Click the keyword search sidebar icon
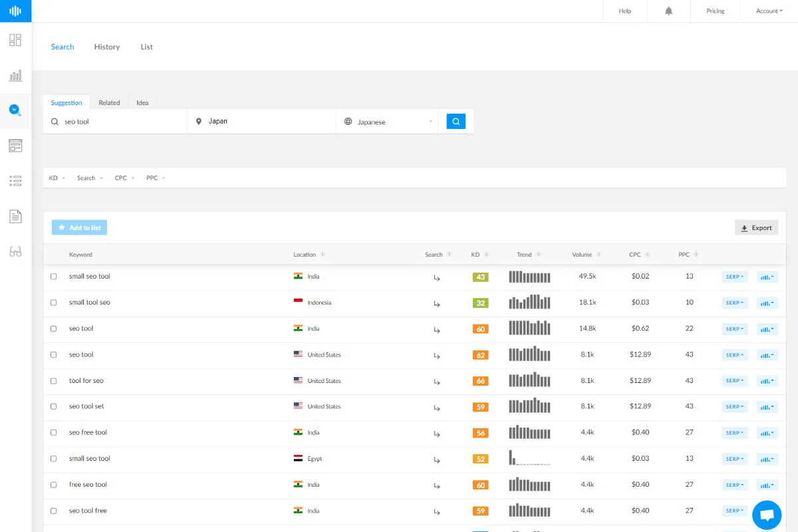 click(x=15, y=110)
